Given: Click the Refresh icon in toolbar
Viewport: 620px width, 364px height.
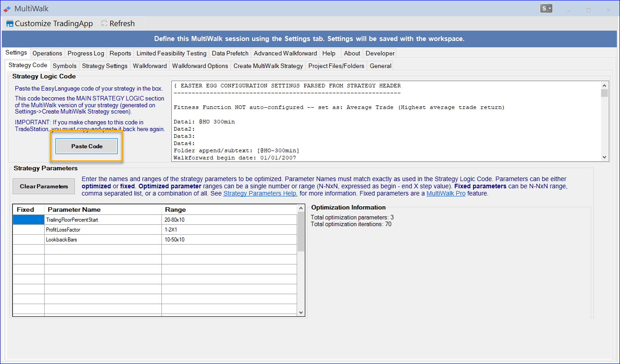Looking at the screenshot, I should click(105, 23).
